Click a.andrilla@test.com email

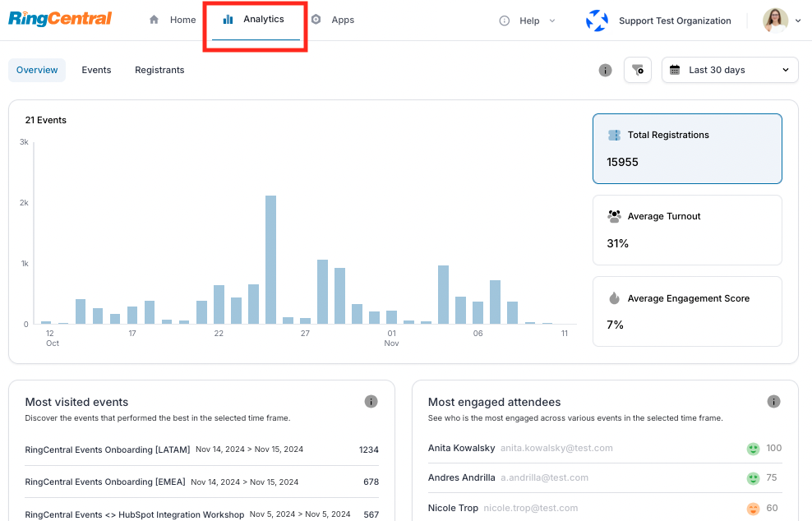click(544, 477)
